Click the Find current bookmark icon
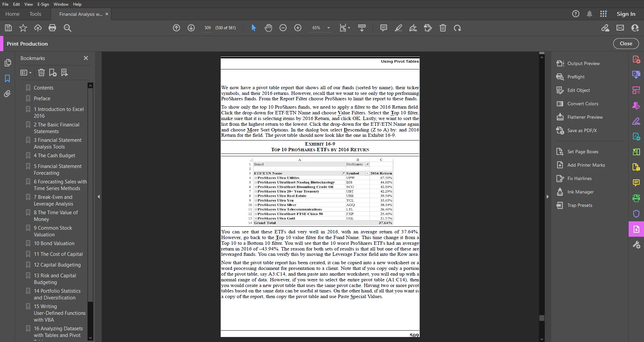Image resolution: width=644 pixels, height=342 pixels. tap(64, 72)
